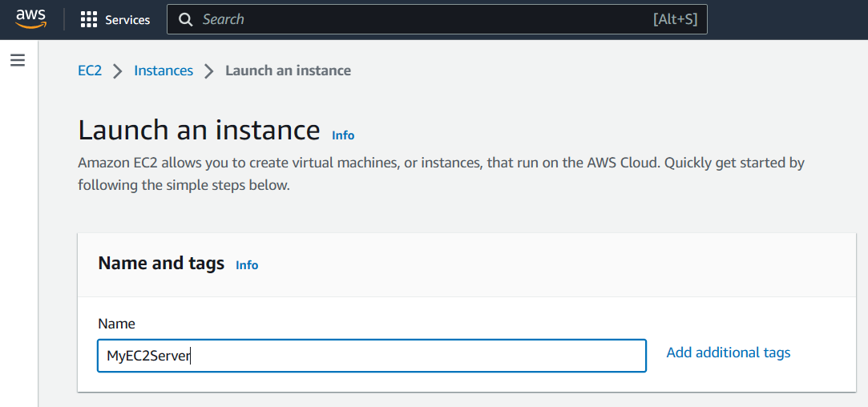Click the chevron after EC2 breadcrumb

tap(117, 71)
